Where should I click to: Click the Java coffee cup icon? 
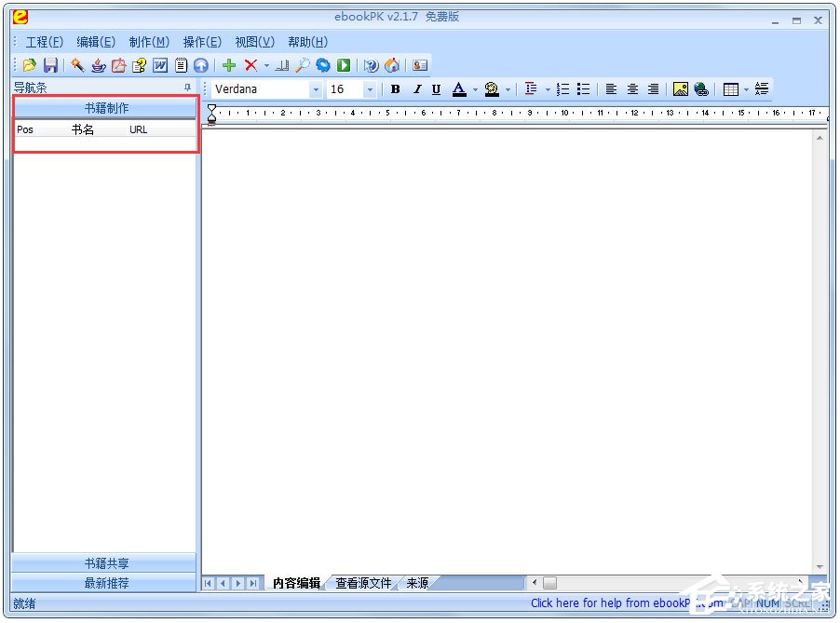[99, 65]
